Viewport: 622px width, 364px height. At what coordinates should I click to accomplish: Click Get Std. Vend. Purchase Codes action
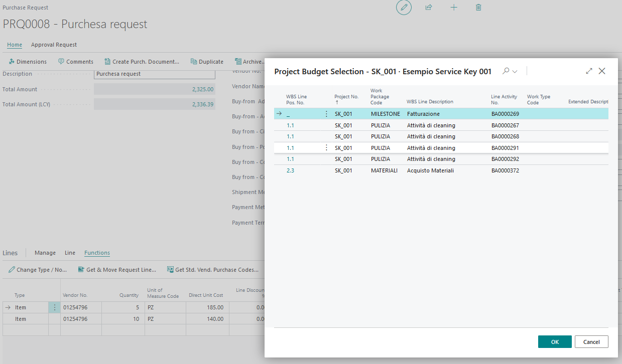213,270
